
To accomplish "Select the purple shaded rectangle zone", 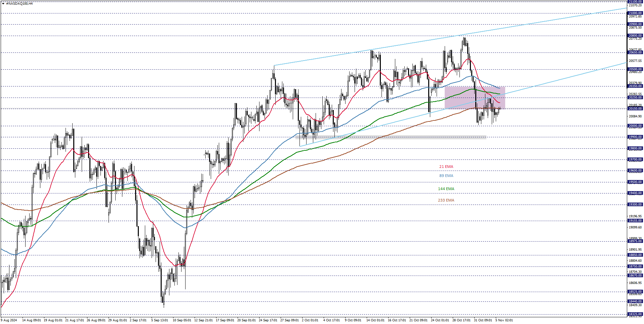I will (x=475, y=98).
